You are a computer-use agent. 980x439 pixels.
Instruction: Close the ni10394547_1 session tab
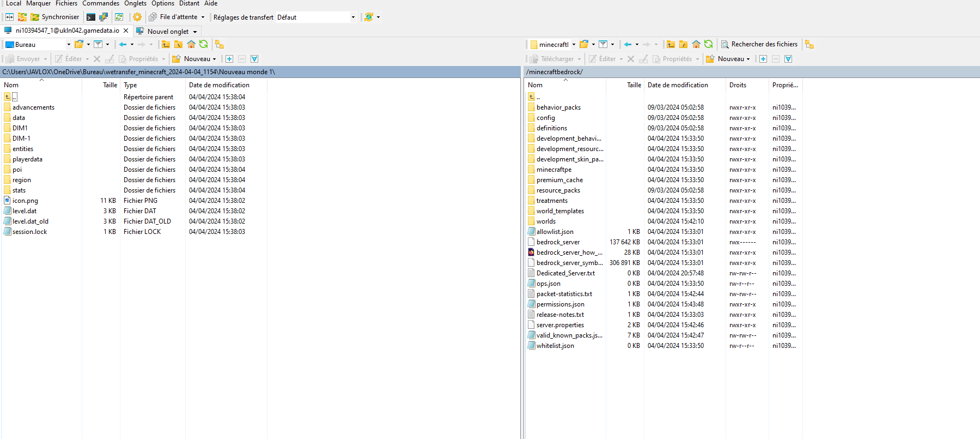[126, 31]
